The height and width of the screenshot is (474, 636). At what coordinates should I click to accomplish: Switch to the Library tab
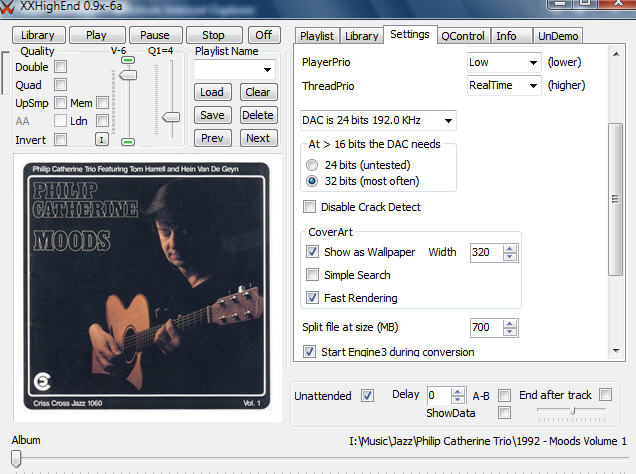[x=361, y=36]
